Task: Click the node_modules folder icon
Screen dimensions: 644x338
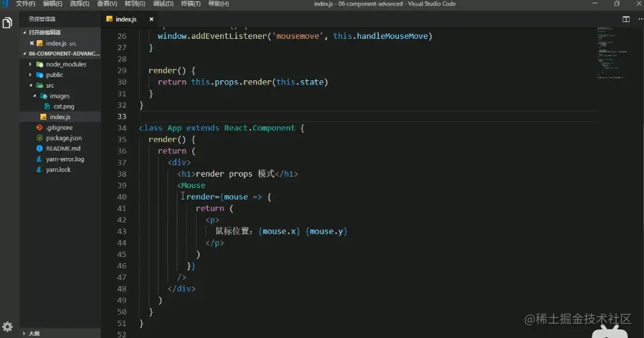Action: 40,64
